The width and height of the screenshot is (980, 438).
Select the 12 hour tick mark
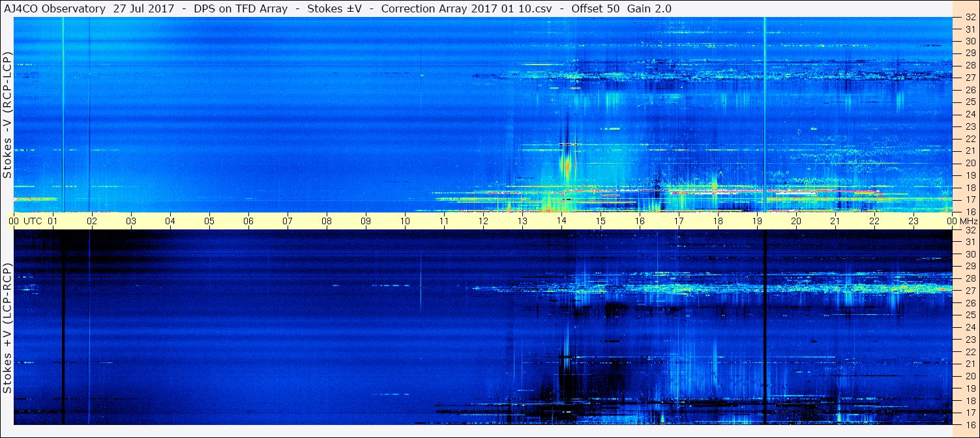483,221
